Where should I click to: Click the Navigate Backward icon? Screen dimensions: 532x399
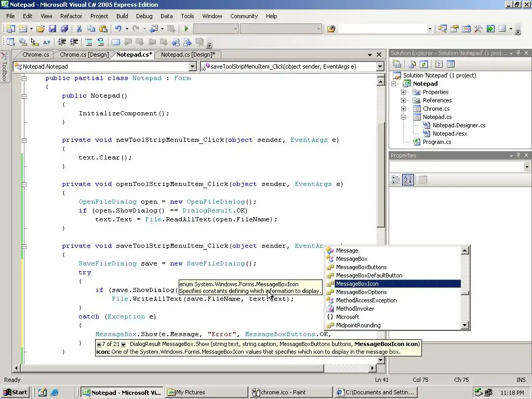click(x=154, y=29)
